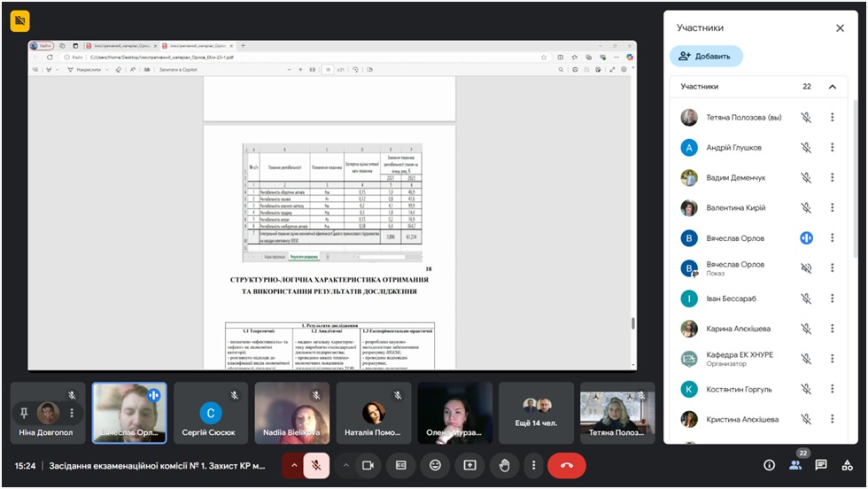Click the Добавить people button

(x=706, y=56)
